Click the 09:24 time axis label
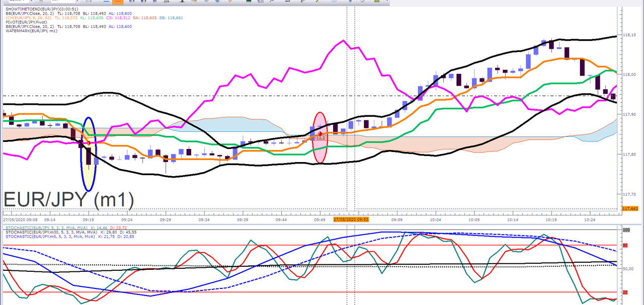644x305 pixels. [127, 219]
